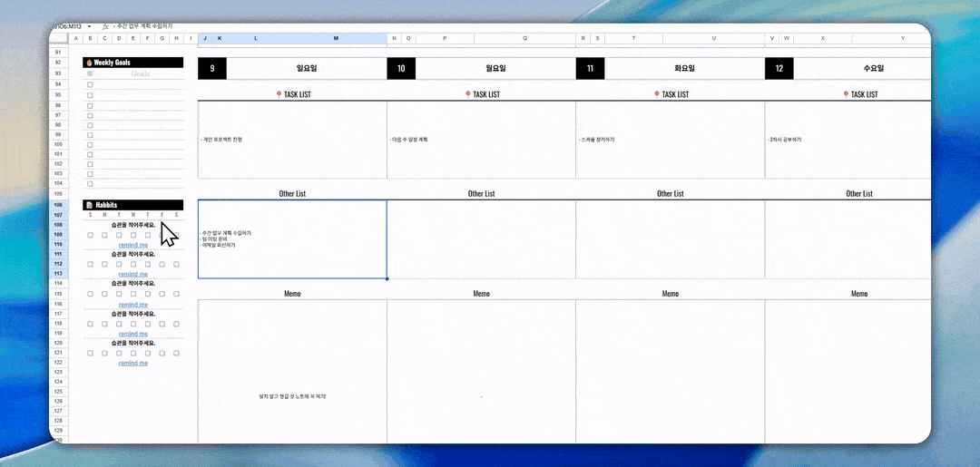Select Sunday's memo cell with Korean note
The height and width of the screenshot is (467, 980).
coord(292,372)
